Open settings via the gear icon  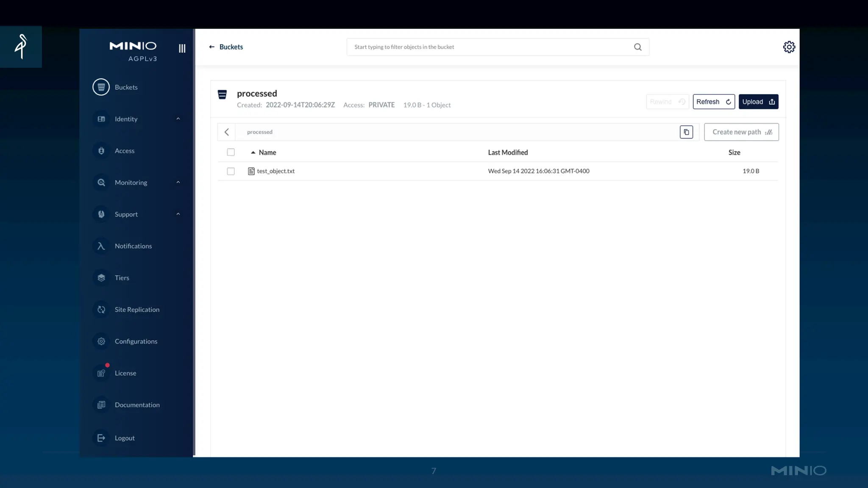coord(789,47)
